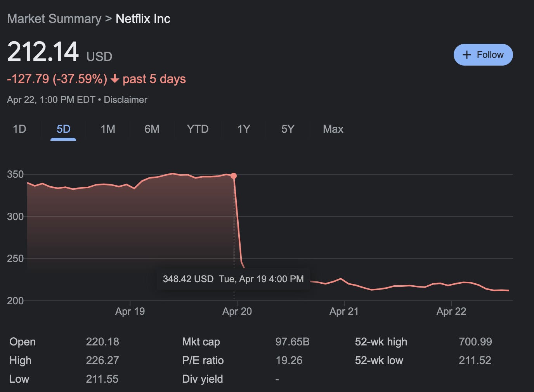Click the 250 y-axis label
Viewport: 534px width, 392px height.
(x=15, y=258)
